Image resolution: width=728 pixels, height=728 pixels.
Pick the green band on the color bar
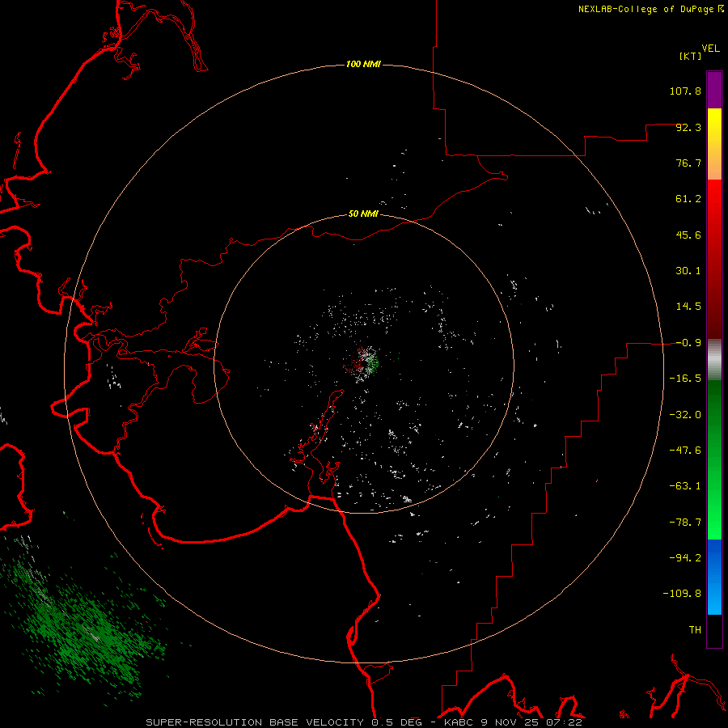click(x=714, y=459)
